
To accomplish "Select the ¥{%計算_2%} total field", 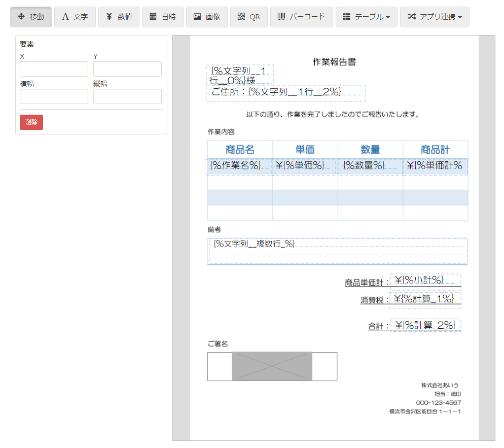I will [425, 325].
